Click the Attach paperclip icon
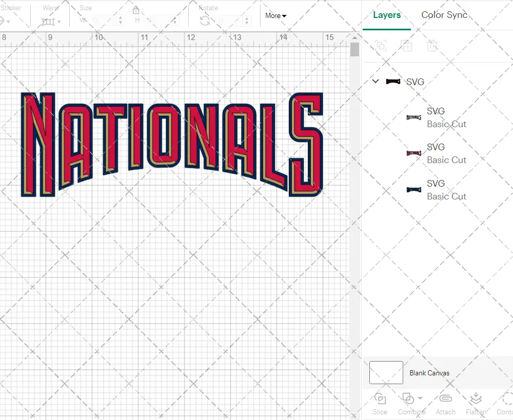 (445, 399)
